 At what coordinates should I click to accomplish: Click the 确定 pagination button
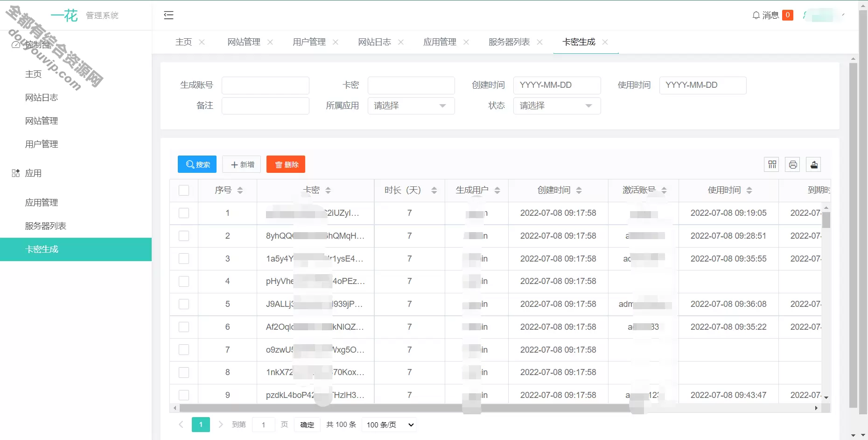pyautogui.click(x=307, y=425)
